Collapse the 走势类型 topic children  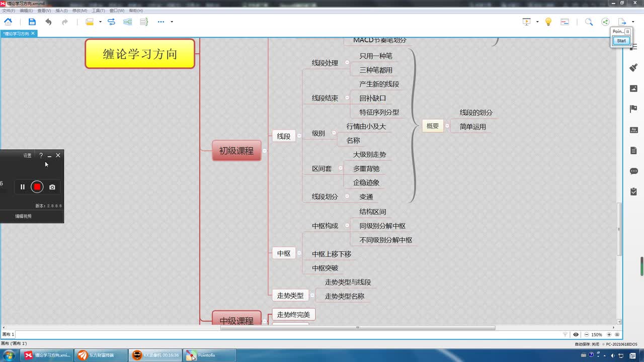(312, 295)
